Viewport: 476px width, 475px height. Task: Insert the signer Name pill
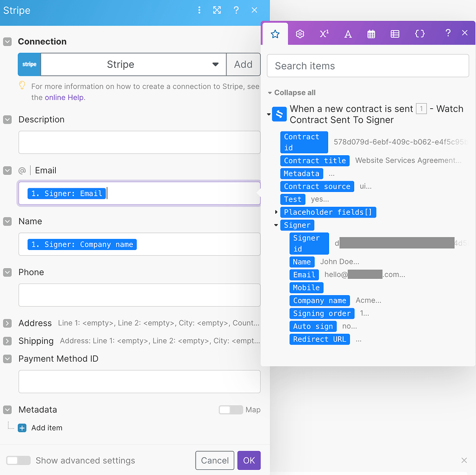[x=302, y=262]
